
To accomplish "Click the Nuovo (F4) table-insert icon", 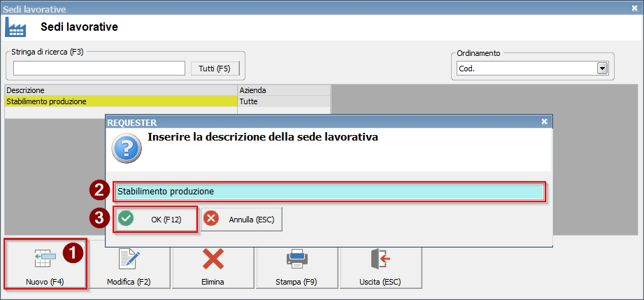I will 45,259.
